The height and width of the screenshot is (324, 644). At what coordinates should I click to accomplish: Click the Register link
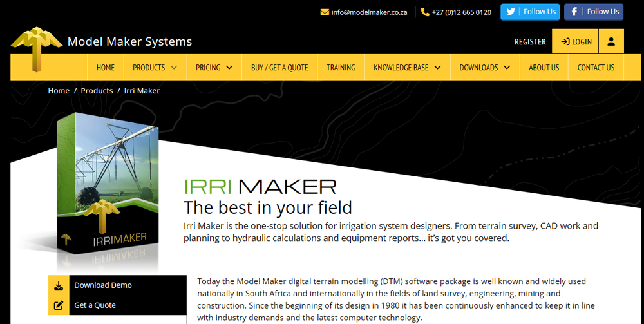530,41
